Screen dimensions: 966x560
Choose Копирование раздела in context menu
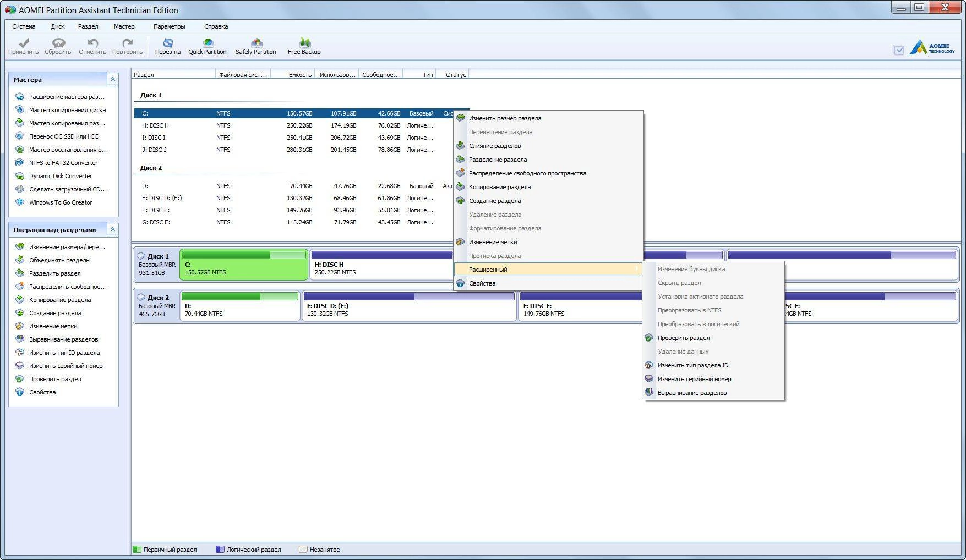548,187
